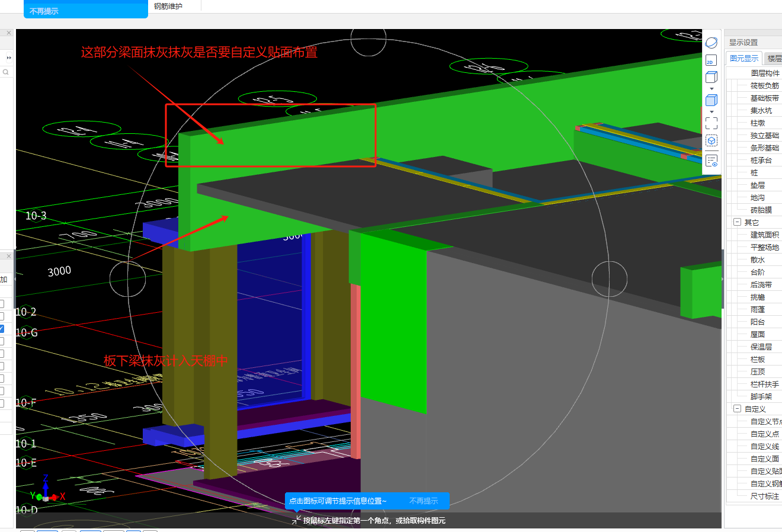This screenshot has width=782, height=532.
Task: Select 地沟 in display list
Action: pos(758,197)
